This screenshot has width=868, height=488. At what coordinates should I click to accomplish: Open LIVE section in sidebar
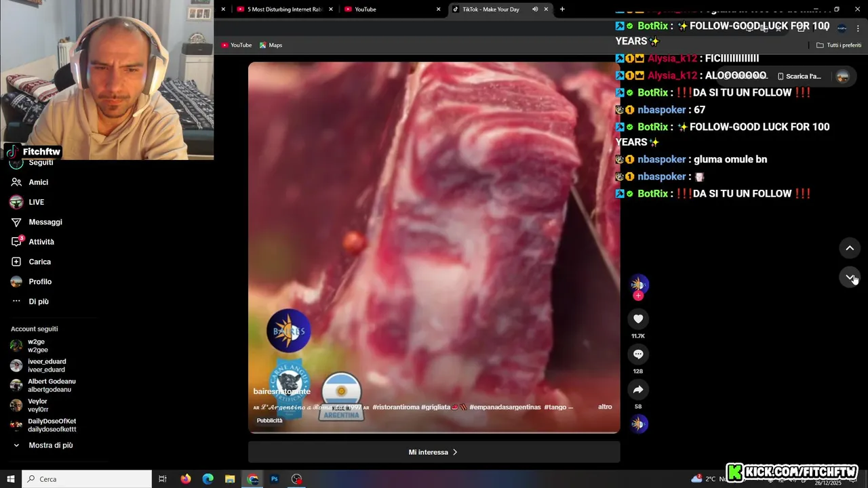coord(37,202)
